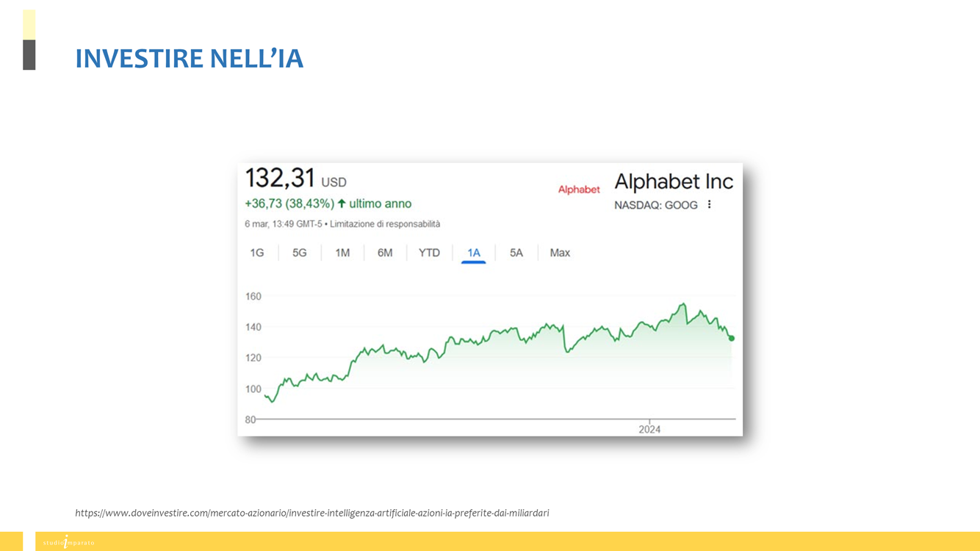The image size is (980, 551).
Task: Click the Alphabet Inc company name
Action: tap(674, 181)
